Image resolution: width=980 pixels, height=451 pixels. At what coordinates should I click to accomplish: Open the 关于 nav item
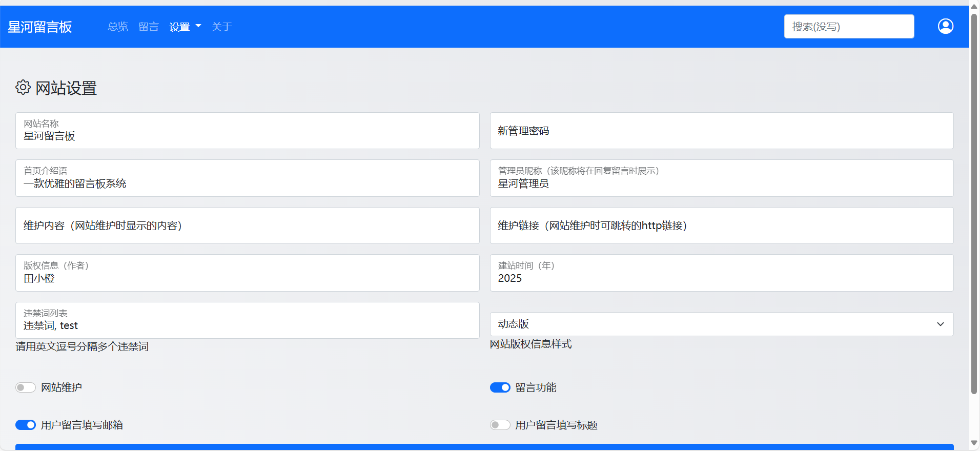pyautogui.click(x=222, y=27)
